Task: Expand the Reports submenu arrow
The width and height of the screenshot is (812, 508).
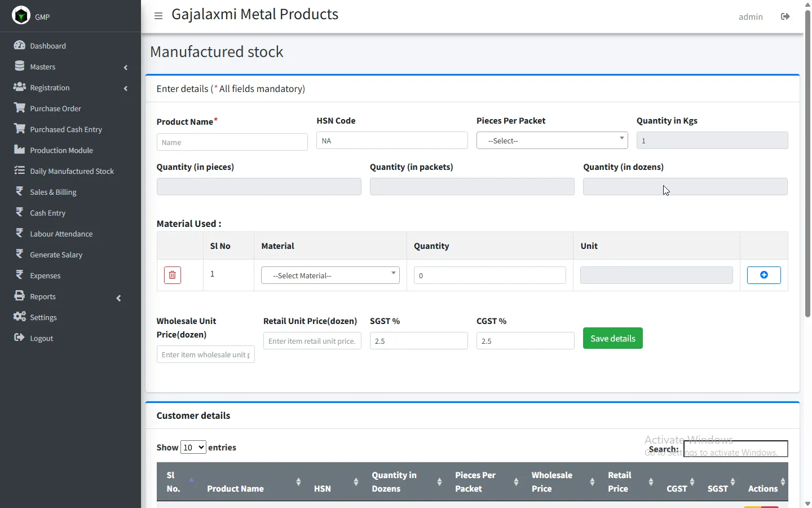Action: 118,297
